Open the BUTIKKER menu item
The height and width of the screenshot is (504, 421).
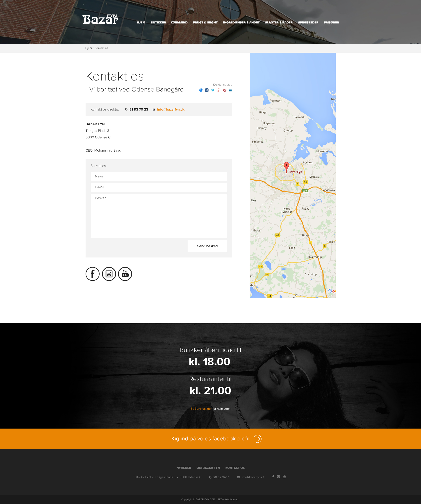click(x=158, y=23)
